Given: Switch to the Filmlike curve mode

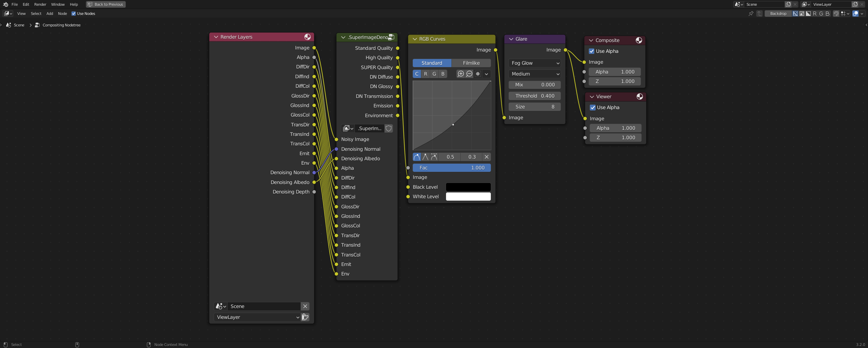Looking at the screenshot, I should pos(471,63).
